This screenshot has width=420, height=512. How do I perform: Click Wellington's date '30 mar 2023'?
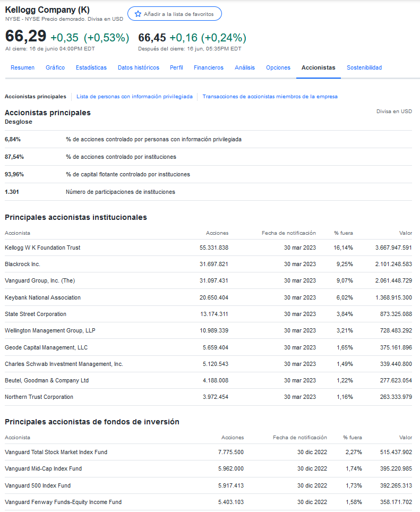(x=300, y=331)
